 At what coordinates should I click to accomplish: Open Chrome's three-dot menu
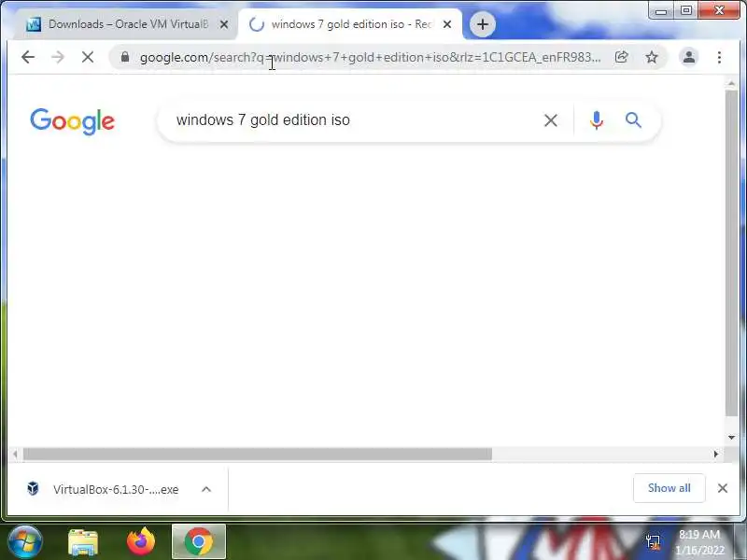719,58
